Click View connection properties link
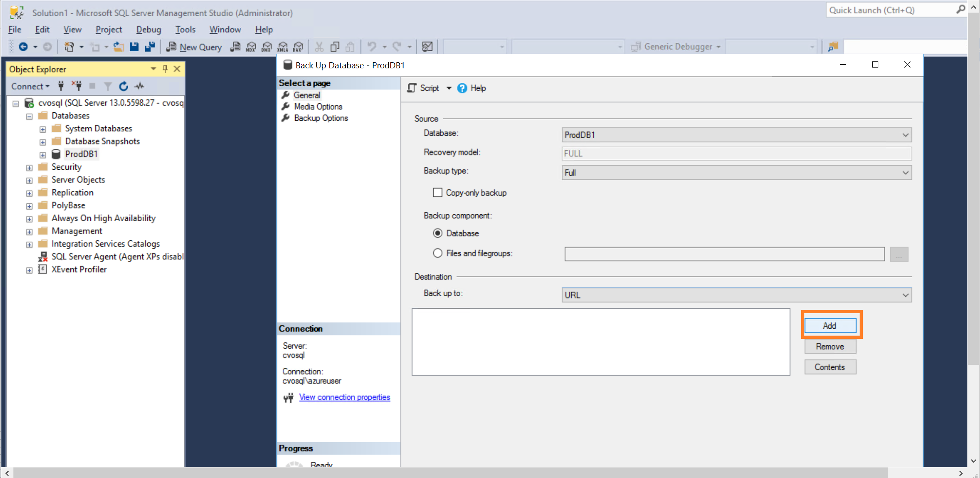Viewport: 980px width, 478px height. tap(344, 397)
